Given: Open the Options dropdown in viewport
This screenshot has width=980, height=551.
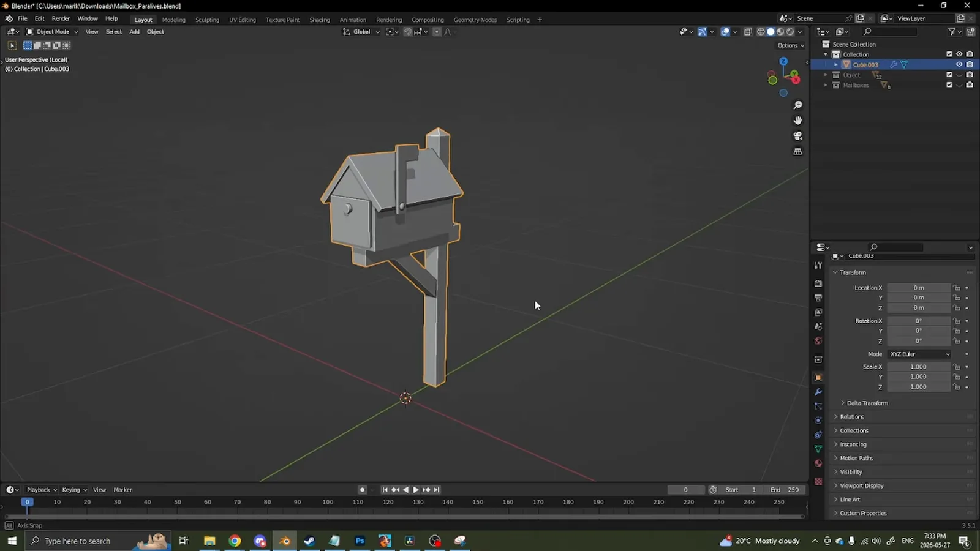Looking at the screenshot, I should [791, 45].
